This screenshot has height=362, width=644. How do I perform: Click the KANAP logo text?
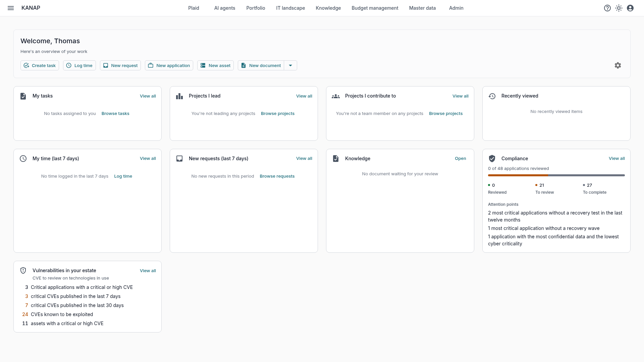31,8
